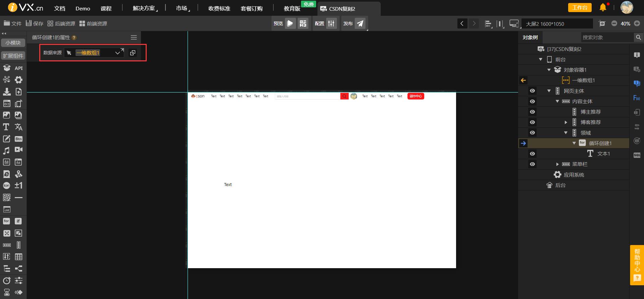Add the settings gear component in sidebar
Image resolution: width=644 pixels, height=299 pixels.
[x=18, y=80]
